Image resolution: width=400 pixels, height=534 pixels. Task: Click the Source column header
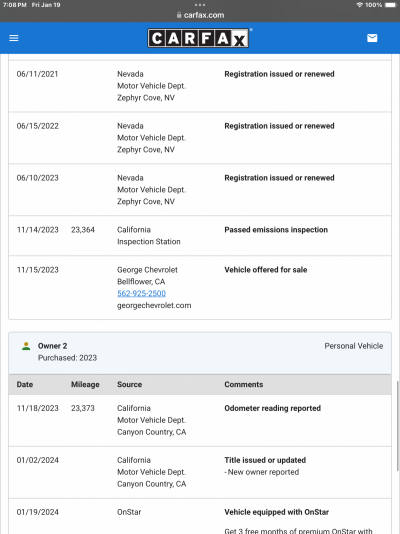(x=129, y=384)
